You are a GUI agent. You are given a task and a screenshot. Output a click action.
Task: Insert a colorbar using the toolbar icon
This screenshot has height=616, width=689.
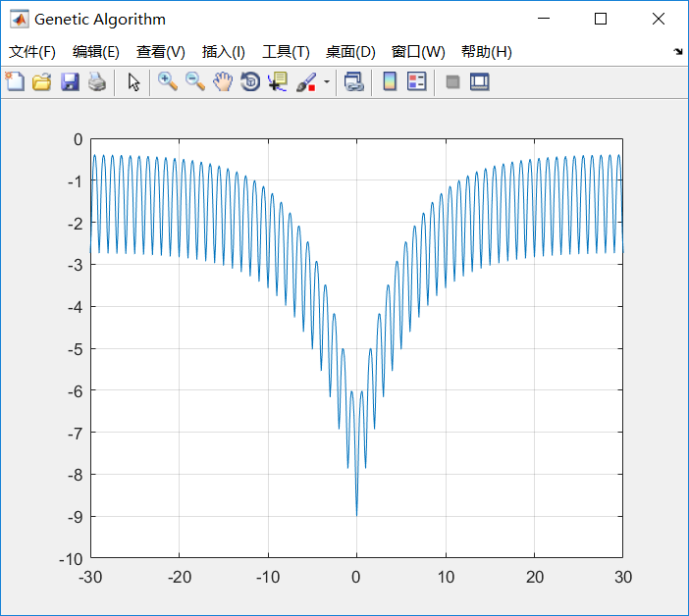coord(390,81)
